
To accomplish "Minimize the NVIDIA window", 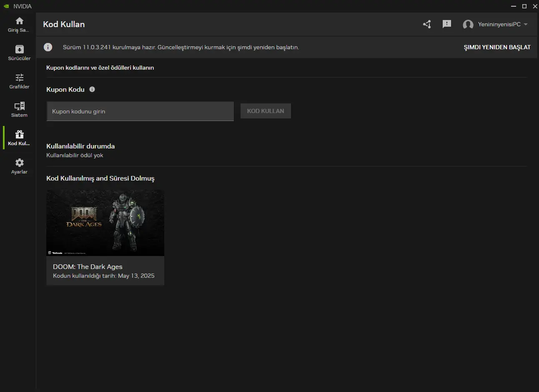I will pyautogui.click(x=513, y=6).
